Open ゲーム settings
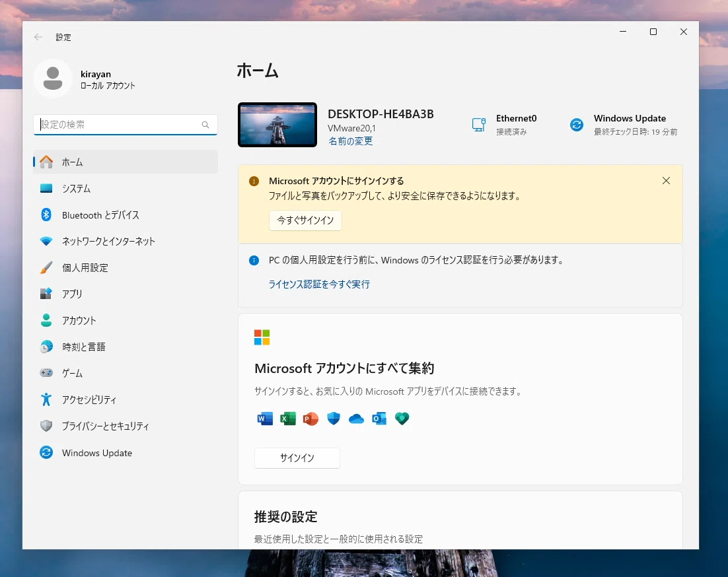This screenshot has height=577, width=728. pos(126,373)
